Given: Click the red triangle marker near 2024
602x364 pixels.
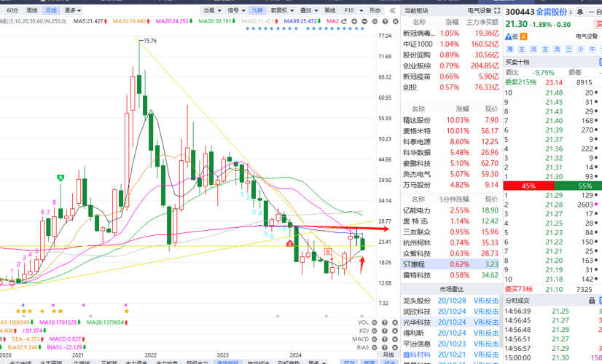Looking at the screenshot, I should (x=290, y=243).
